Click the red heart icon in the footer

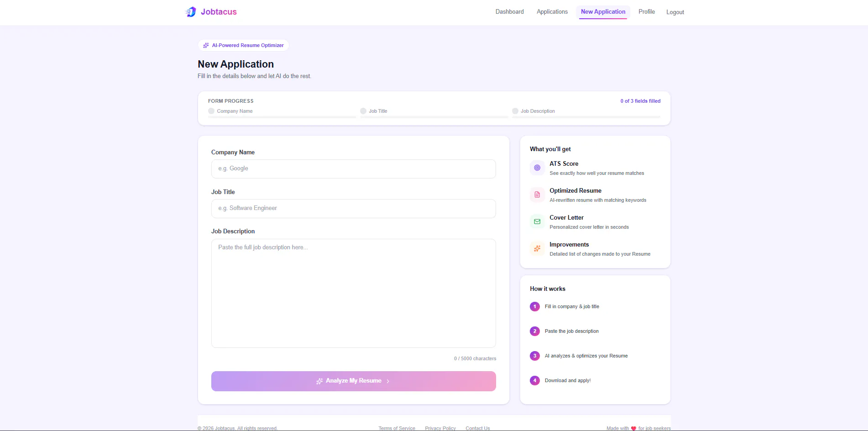coord(633,428)
